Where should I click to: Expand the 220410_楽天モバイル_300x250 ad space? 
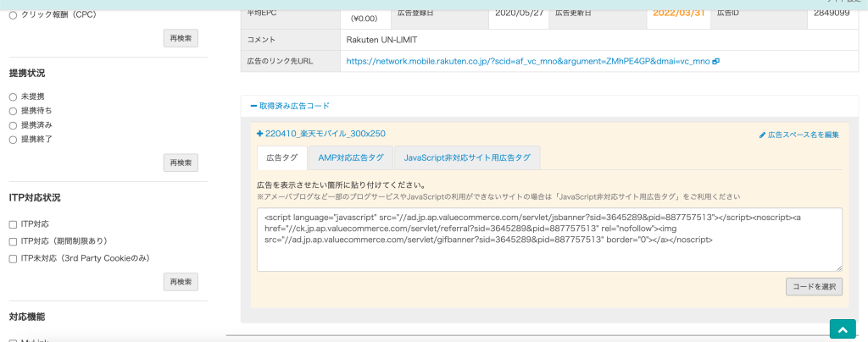(x=321, y=134)
